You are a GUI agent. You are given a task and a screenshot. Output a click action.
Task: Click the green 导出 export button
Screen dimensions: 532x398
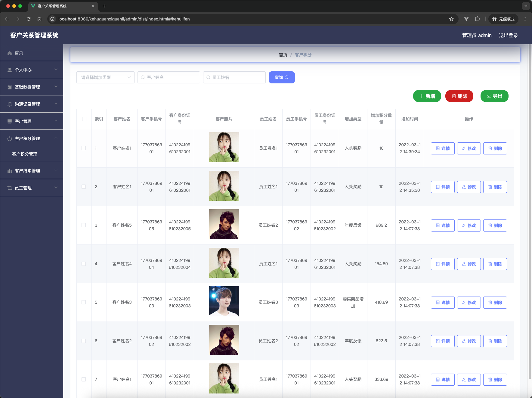pyautogui.click(x=494, y=96)
